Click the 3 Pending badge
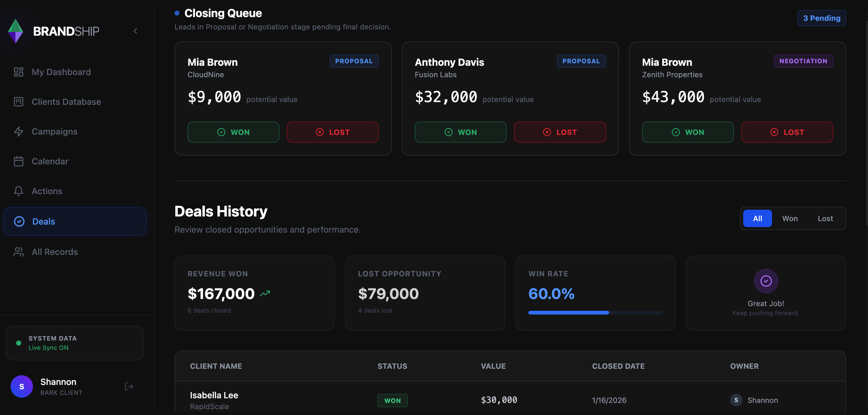The image size is (868, 415). click(821, 18)
